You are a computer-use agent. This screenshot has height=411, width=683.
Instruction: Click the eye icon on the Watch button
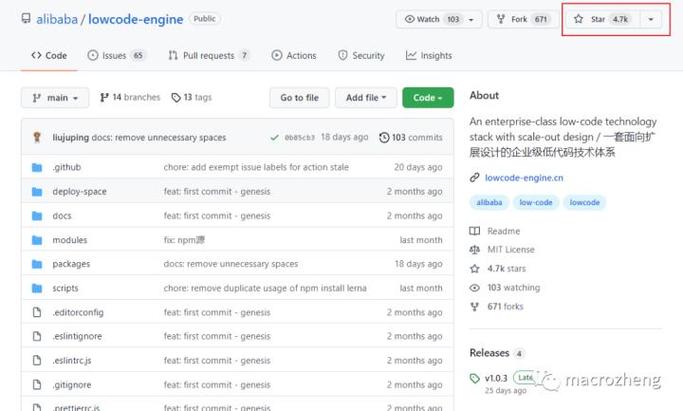[409, 19]
